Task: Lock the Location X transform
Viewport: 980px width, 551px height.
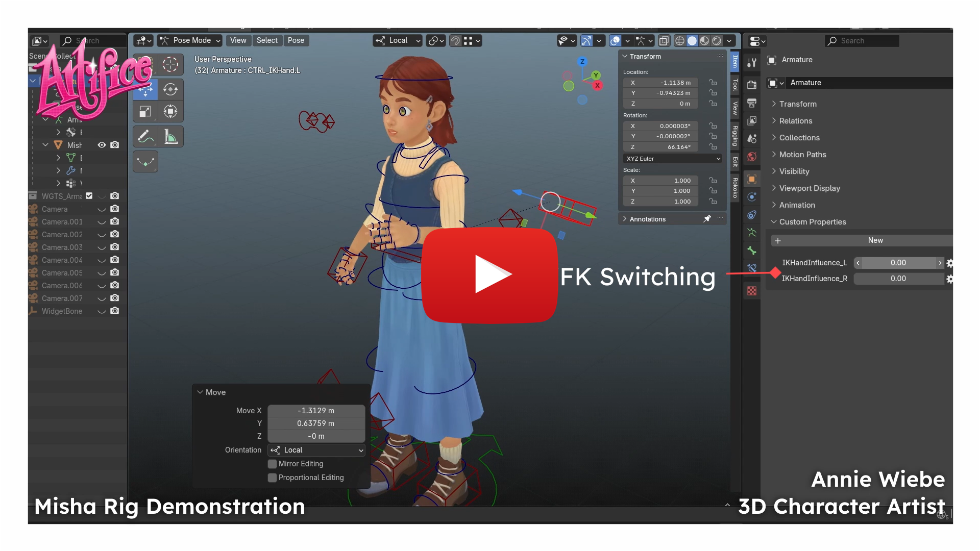Action: (x=713, y=83)
